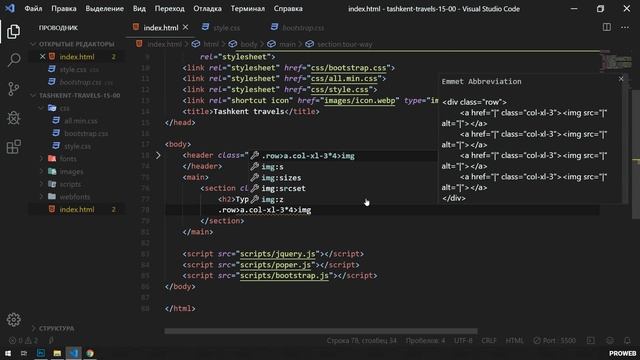Expand the Структура outline section
This screenshot has width=640, height=360.
pyautogui.click(x=56, y=328)
